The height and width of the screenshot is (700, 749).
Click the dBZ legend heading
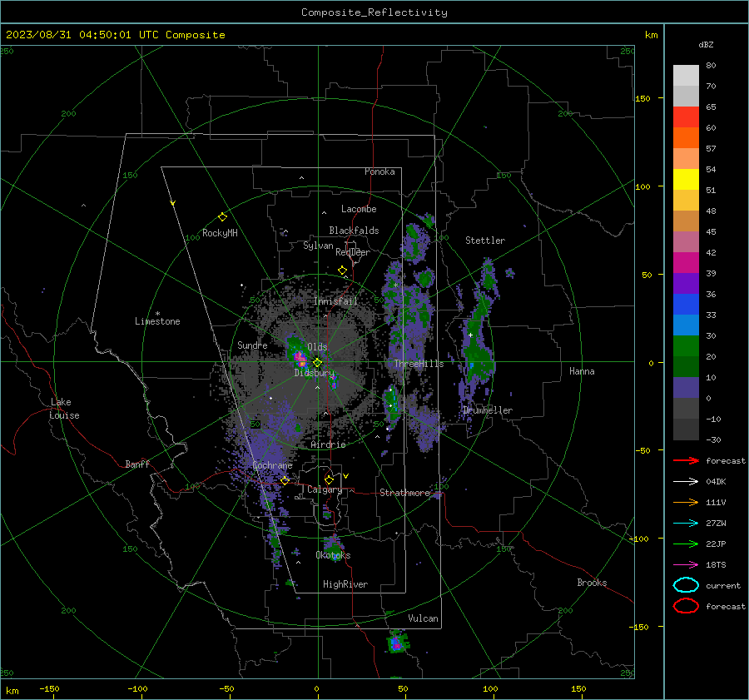(706, 45)
